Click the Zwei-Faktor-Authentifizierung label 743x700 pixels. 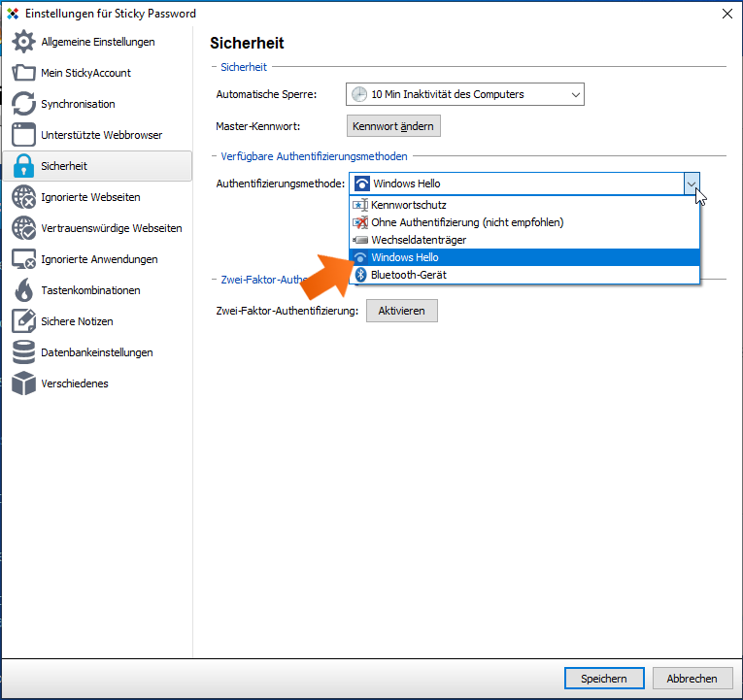287,311
